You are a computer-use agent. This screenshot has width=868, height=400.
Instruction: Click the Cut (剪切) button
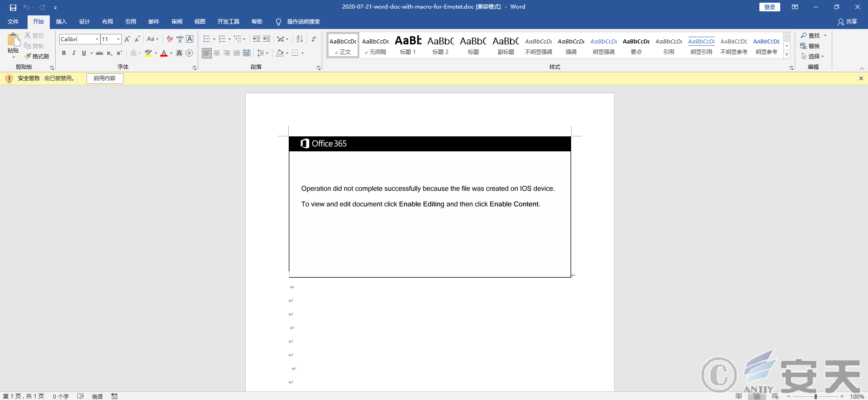(x=34, y=35)
